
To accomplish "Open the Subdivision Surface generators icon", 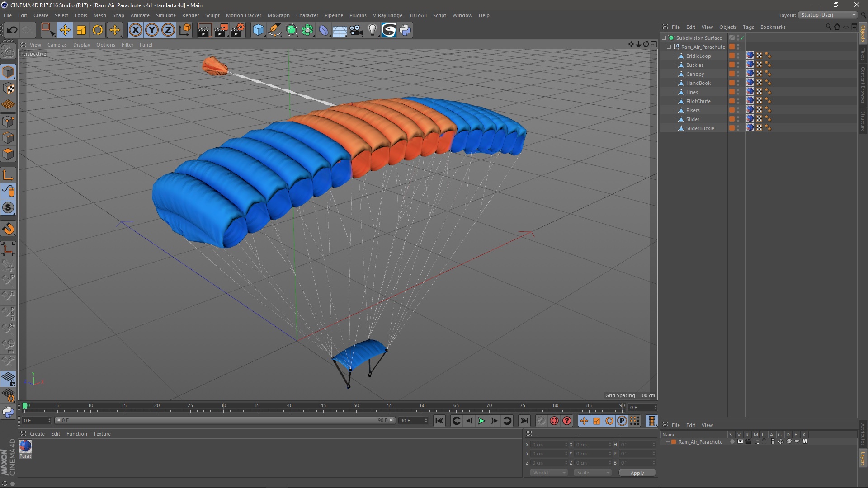I will 291,30.
